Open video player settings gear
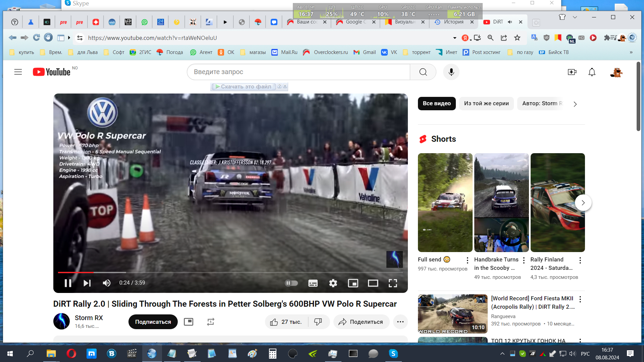 tap(333, 283)
